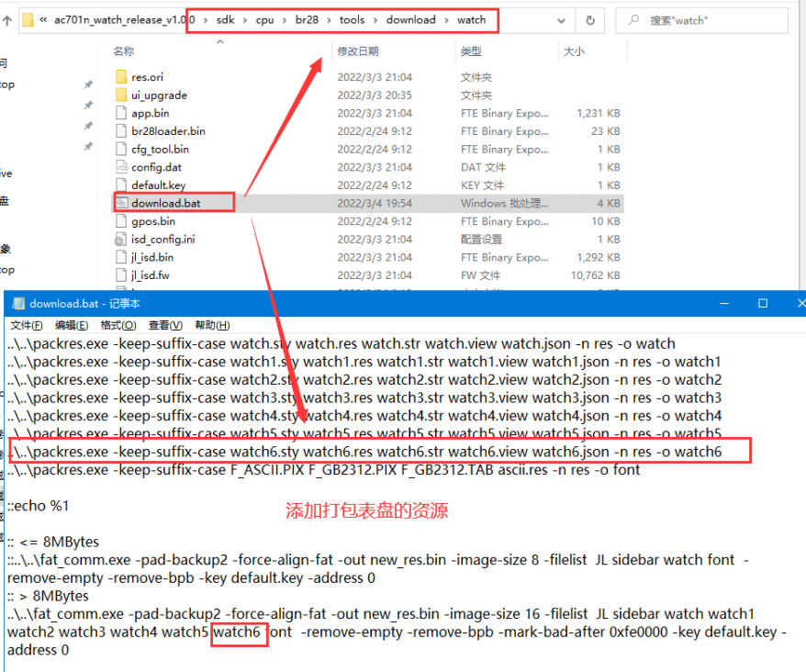
Task: Open the 格式(O) menu in Notepad
Action: (118, 325)
